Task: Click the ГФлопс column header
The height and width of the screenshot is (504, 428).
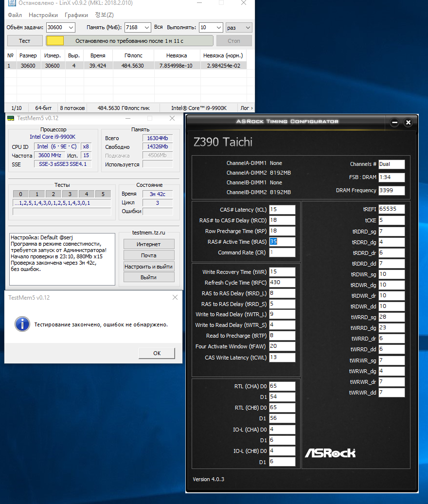Action: click(133, 55)
